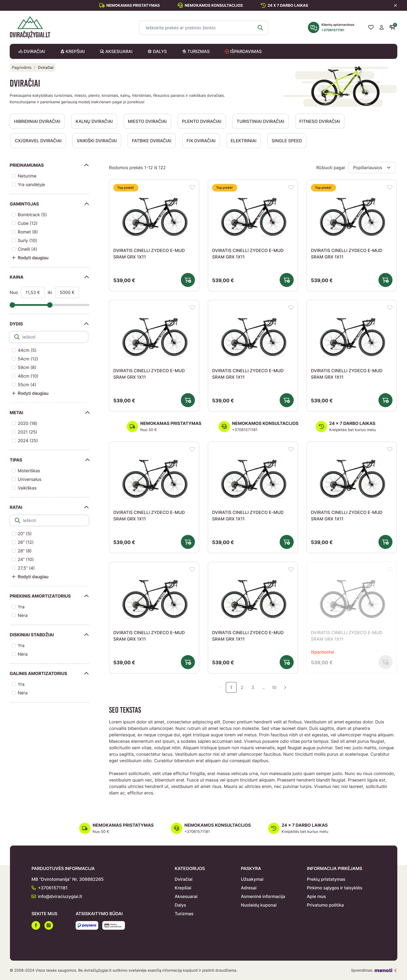Click the customer service chat icon
407x980 pixels.
tap(313, 27)
